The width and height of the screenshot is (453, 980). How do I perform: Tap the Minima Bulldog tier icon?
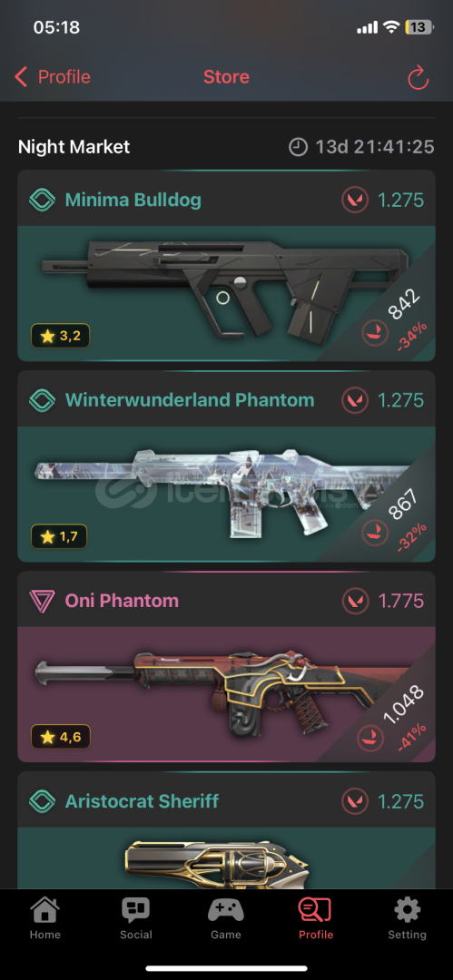tap(42, 201)
